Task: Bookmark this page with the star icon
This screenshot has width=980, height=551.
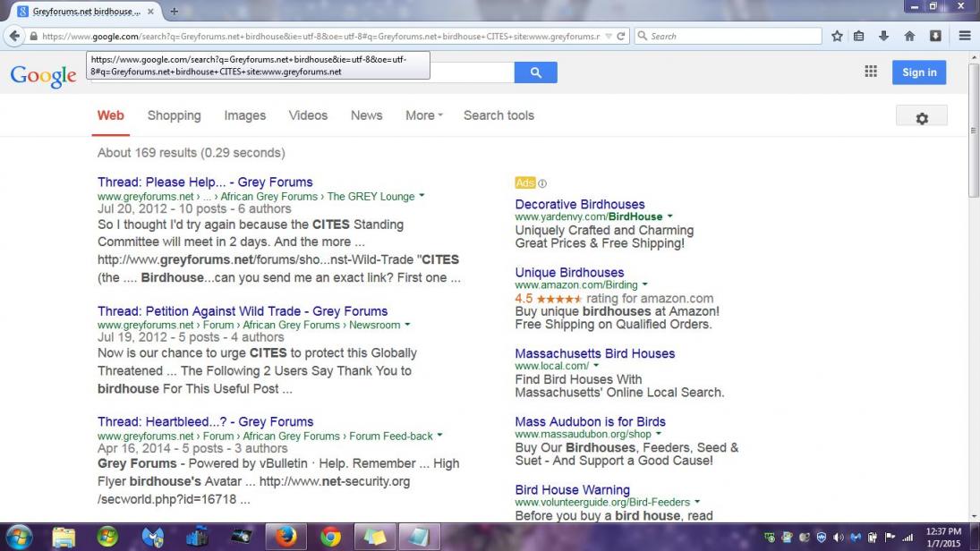Action: coord(837,36)
